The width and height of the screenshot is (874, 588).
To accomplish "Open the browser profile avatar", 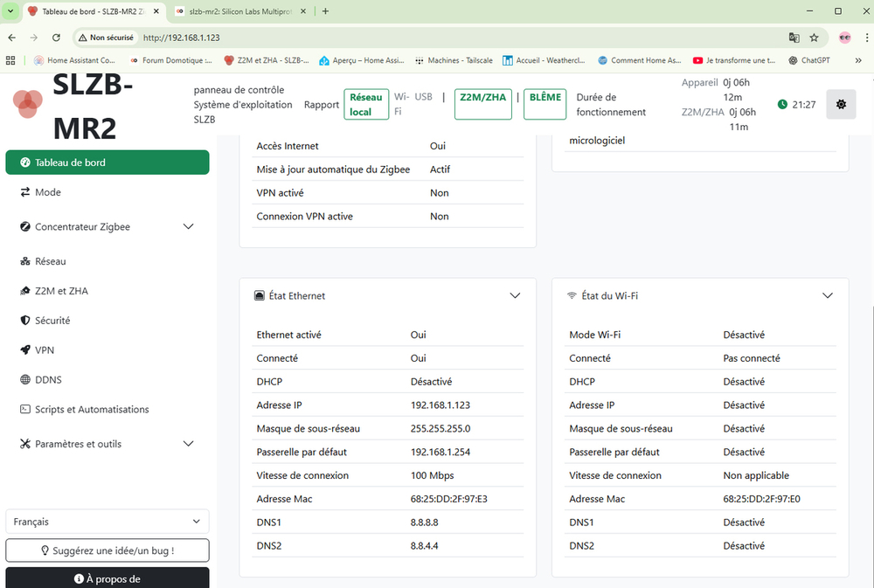I will [845, 38].
